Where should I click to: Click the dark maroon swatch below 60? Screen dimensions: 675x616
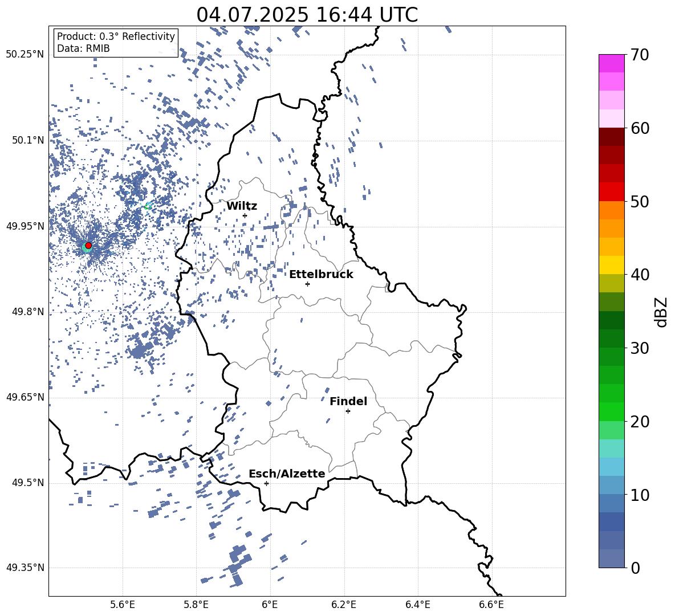pos(611,137)
